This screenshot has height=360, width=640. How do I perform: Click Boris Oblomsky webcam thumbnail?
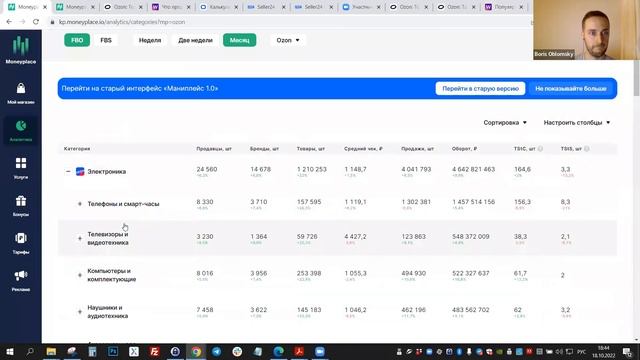click(x=586, y=30)
